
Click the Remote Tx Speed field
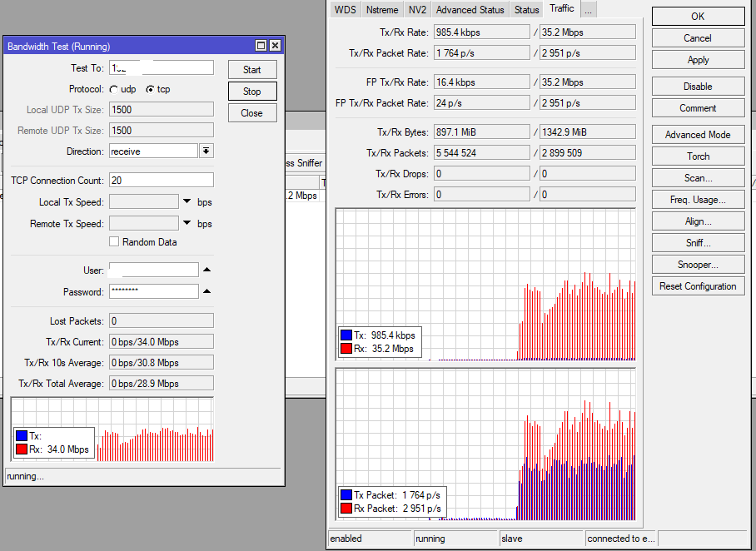click(x=144, y=223)
